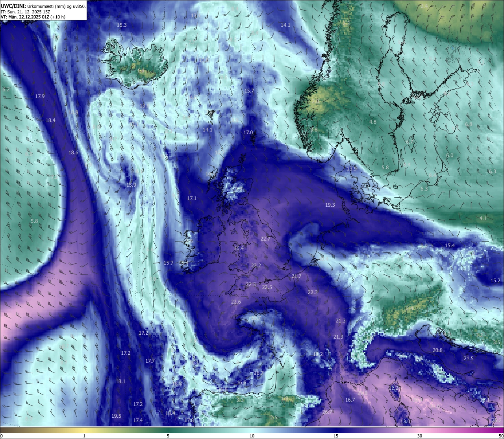Click the 6.0 value over the Baltic
The height and width of the screenshot is (439, 504).
tap(450, 156)
